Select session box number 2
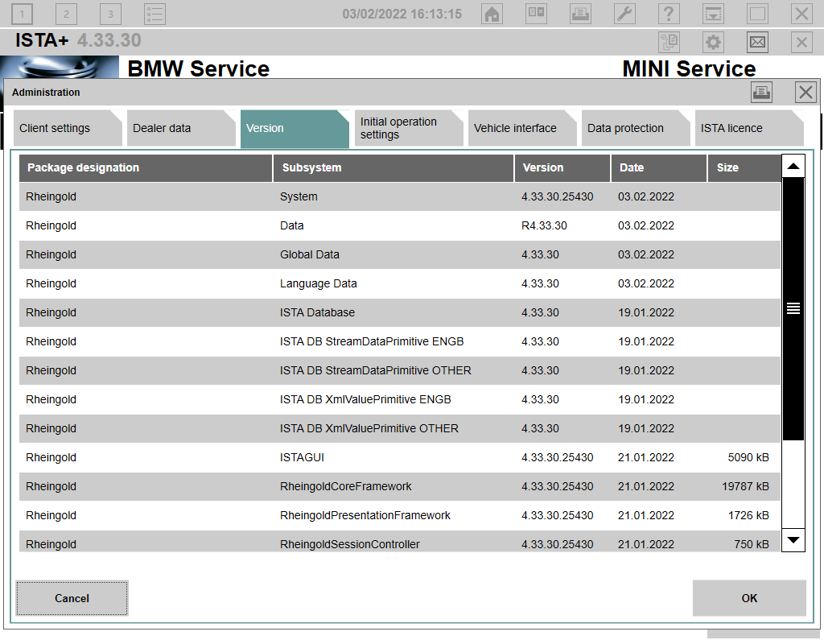 [x=66, y=14]
